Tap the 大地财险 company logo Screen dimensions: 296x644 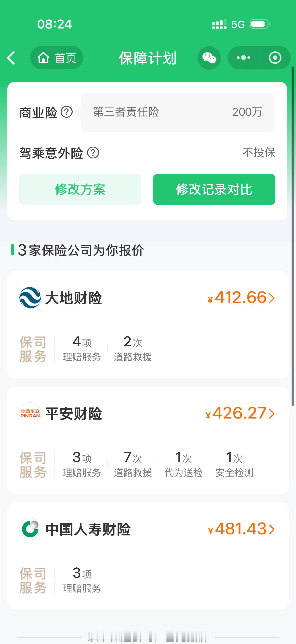coord(30,297)
